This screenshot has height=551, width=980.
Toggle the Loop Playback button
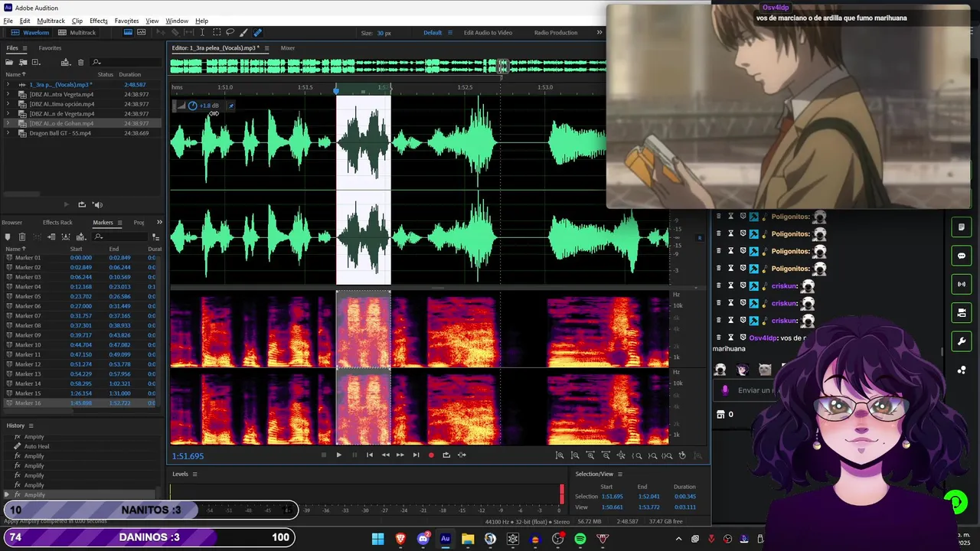point(446,455)
